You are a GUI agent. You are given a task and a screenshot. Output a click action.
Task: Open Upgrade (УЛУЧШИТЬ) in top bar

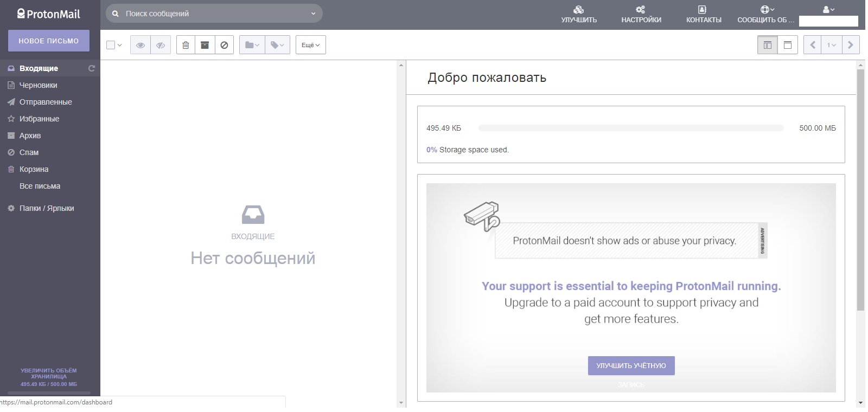coord(579,14)
